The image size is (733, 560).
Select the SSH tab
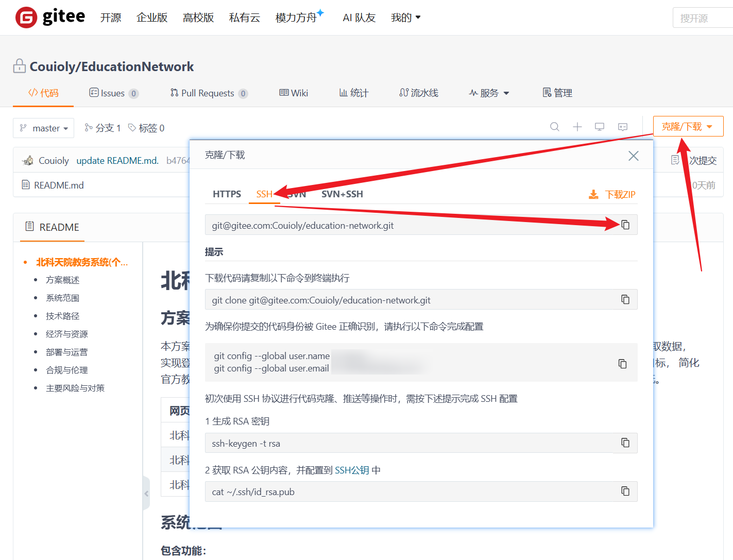pyautogui.click(x=264, y=194)
